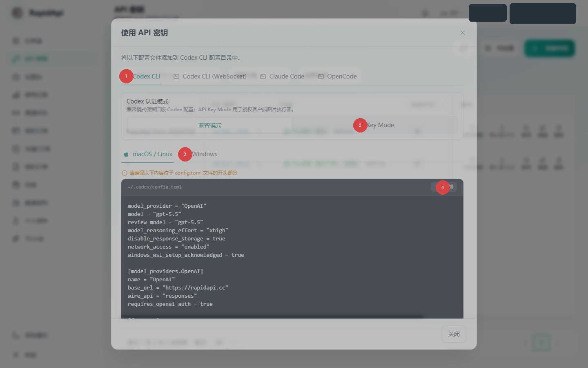Click the orange config.toml warning notice

pyautogui.click(x=180, y=173)
